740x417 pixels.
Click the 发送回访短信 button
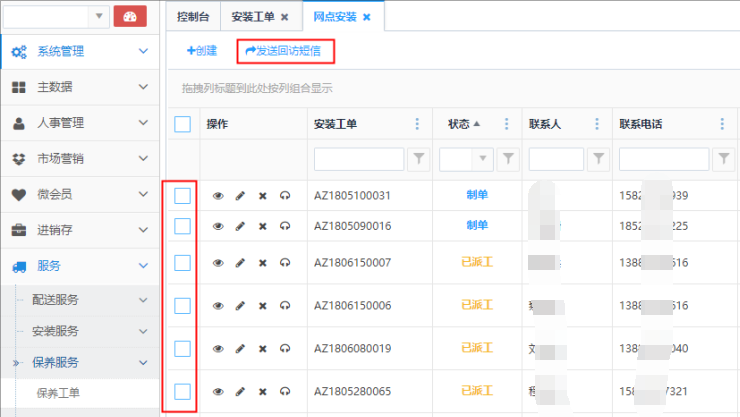pos(283,50)
